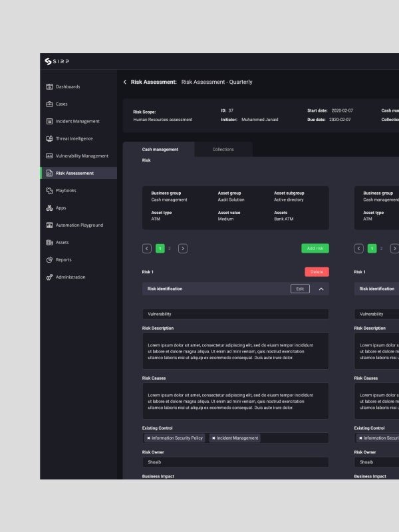Image resolution: width=399 pixels, height=532 pixels.
Task: Select the Apps icon in sidebar
Action: [49, 208]
